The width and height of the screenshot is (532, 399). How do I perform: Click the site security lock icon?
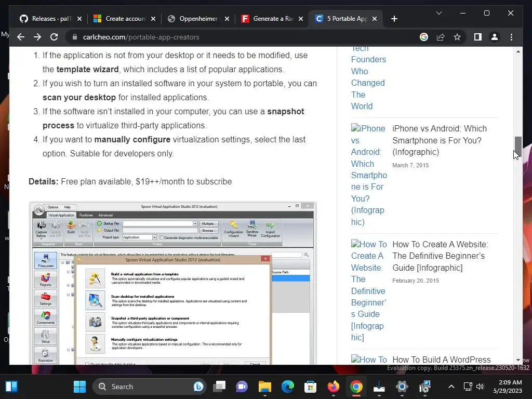(x=75, y=37)
